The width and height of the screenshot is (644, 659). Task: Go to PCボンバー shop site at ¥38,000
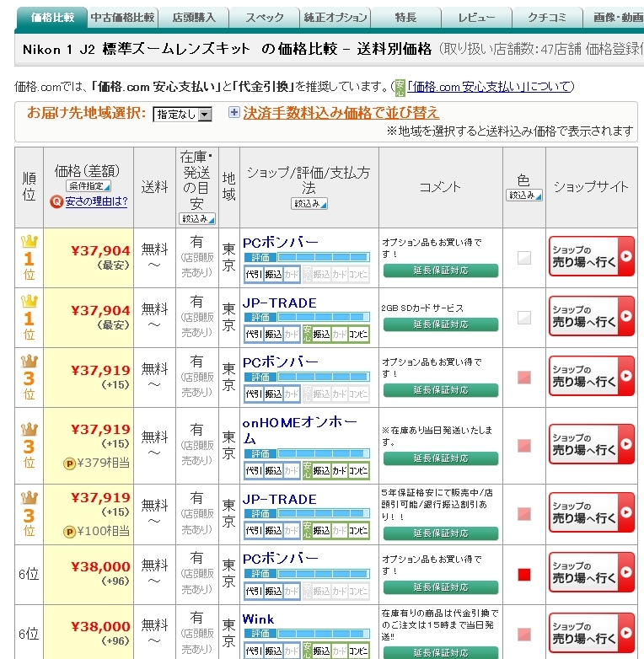click(592, 572)
